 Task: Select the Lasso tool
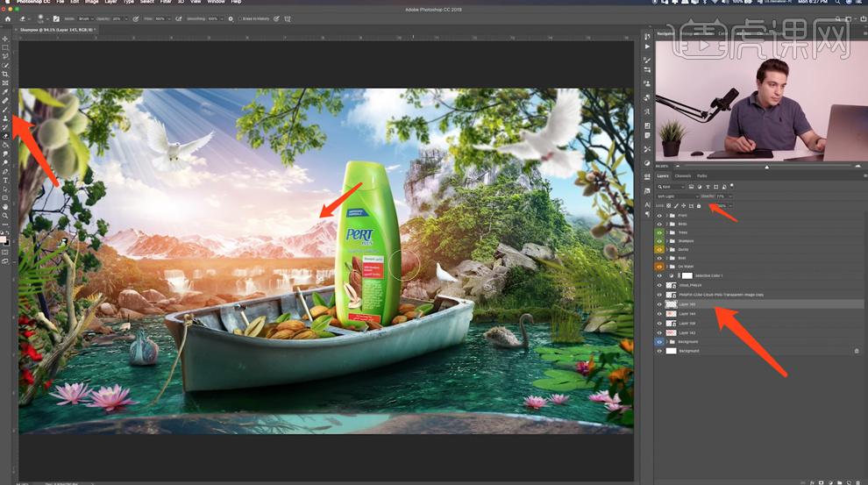click(x=5, y=56)
